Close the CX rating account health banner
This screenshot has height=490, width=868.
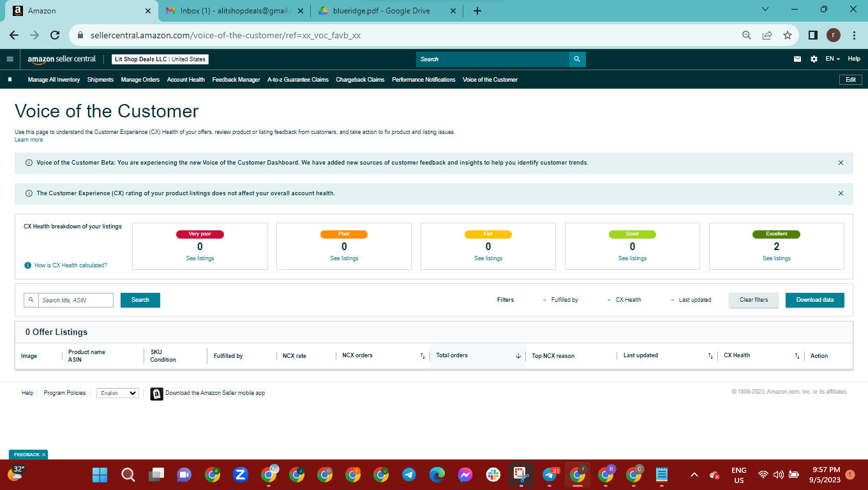[841, 193]
